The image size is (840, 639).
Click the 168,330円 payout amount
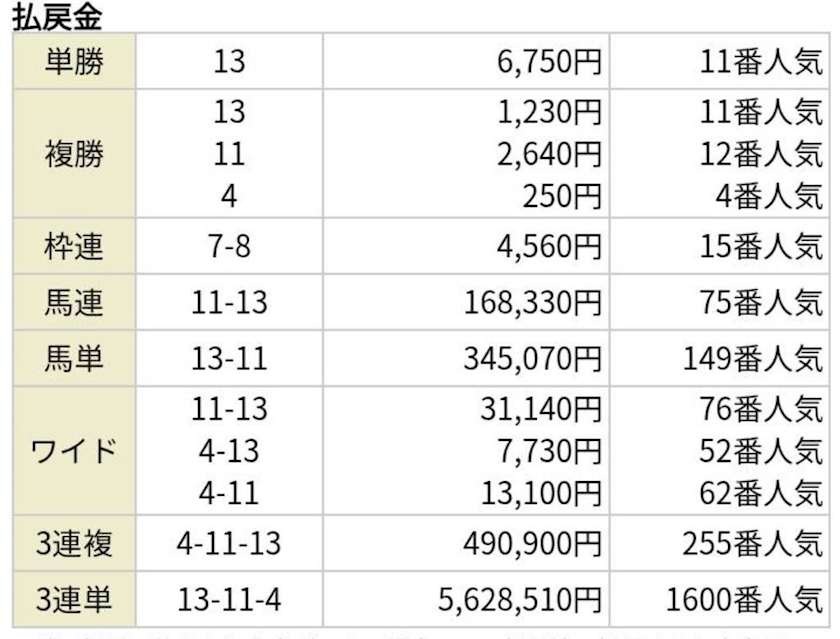pos(531,302)
